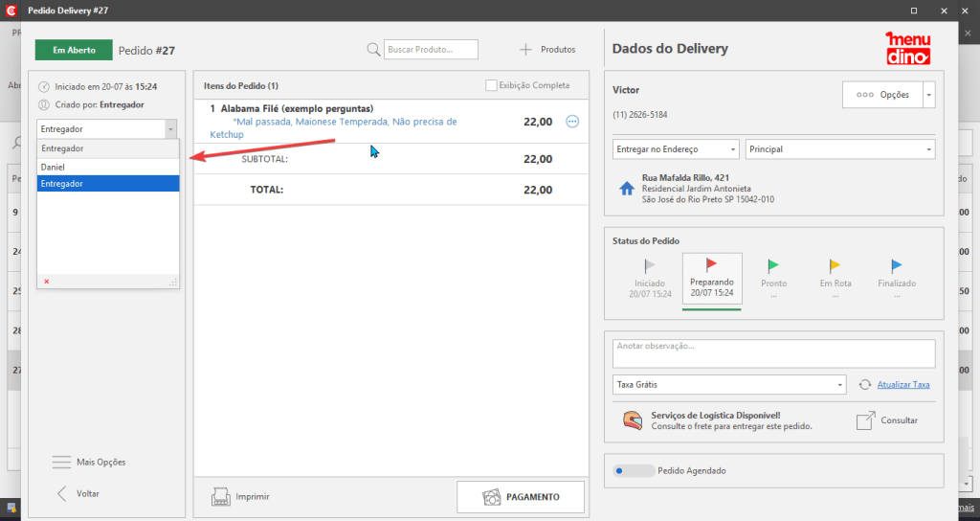The height and width of the screenshot is (521, 980).
Task: Click the Voltar label
Action: click(x=87, y=493)
